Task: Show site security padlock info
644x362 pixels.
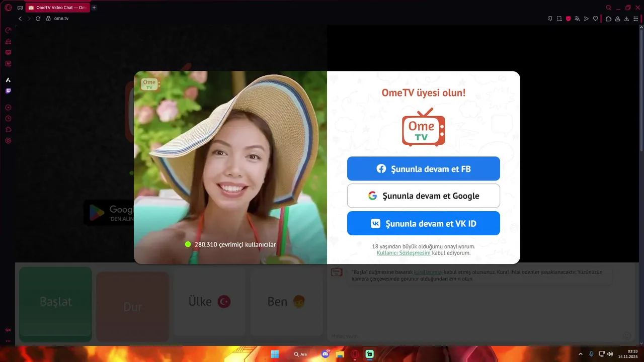Action: (x=48, y=19)
